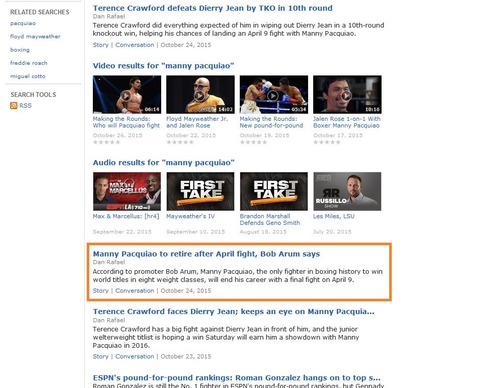The height and width of the screenshot is (388, 480).
Task: Select related search 'boxing'
Action: click(x=20, y=50)
